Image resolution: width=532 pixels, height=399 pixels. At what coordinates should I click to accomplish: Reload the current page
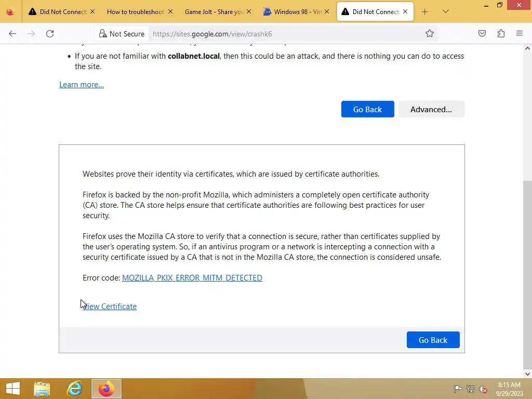click(x=50, y=34)
